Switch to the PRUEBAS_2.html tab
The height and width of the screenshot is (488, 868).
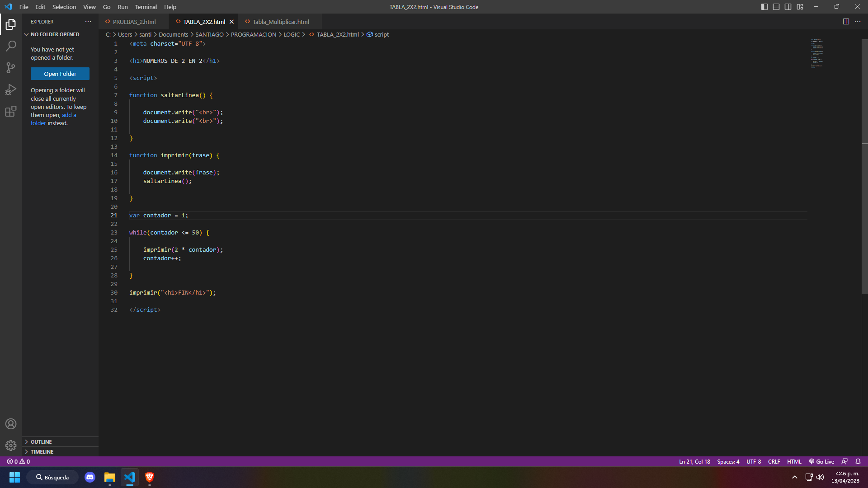tap(134, 22)
